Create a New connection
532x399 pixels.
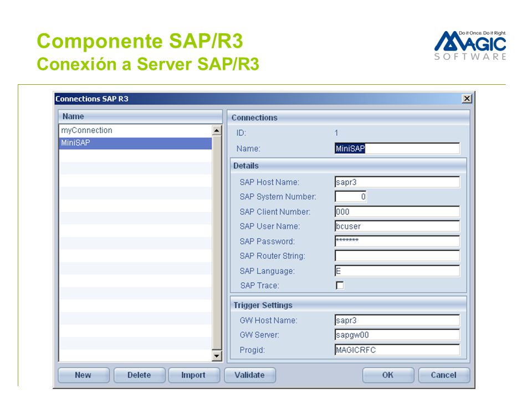(84, 375)
